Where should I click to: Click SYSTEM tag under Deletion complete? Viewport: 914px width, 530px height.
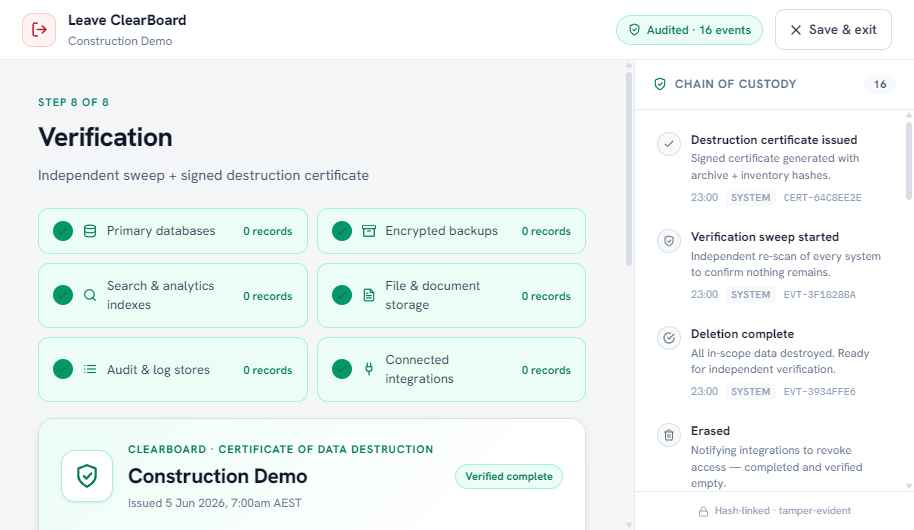pyautogui.click(x=751, y=392)
